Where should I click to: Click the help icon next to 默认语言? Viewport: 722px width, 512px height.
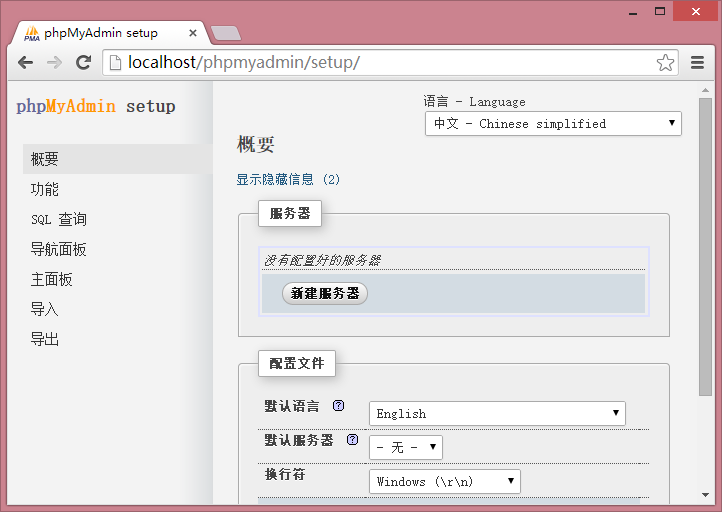pyautogui.click(x=338, y=406)
